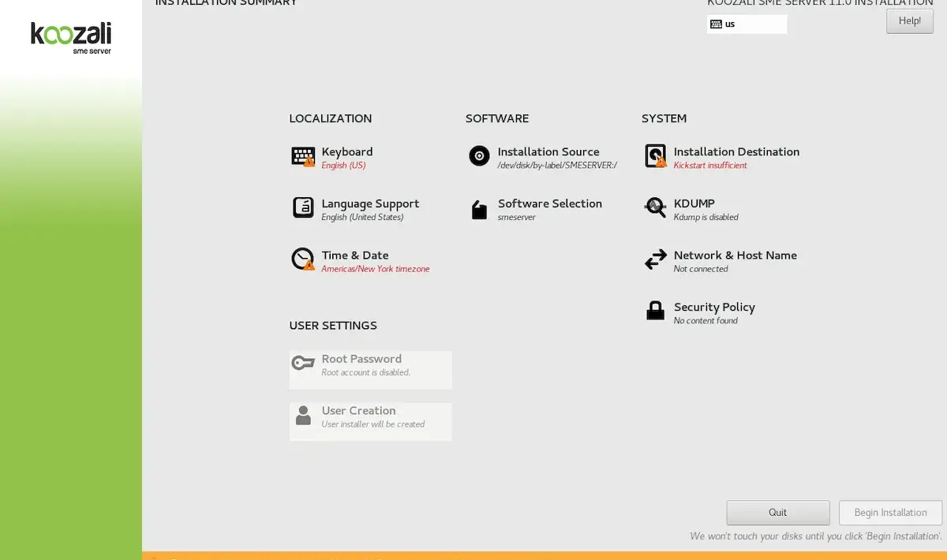Open the Language Support label

[x=370, y=203]
